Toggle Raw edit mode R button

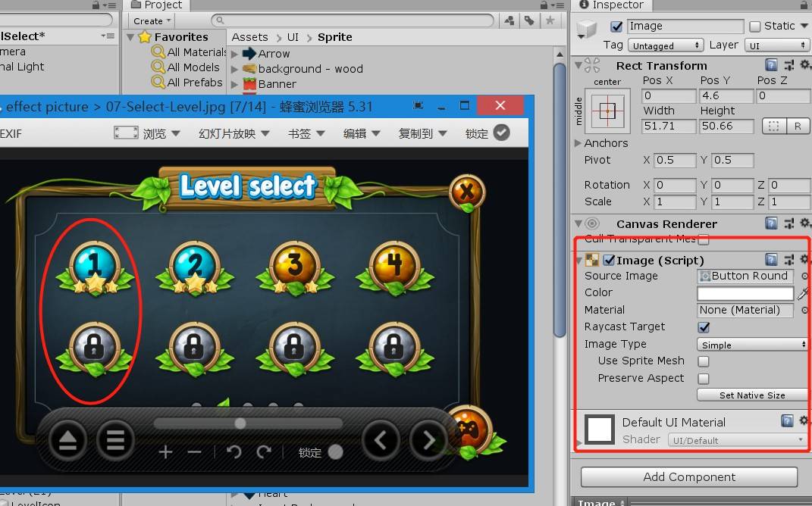coord(798,126)
